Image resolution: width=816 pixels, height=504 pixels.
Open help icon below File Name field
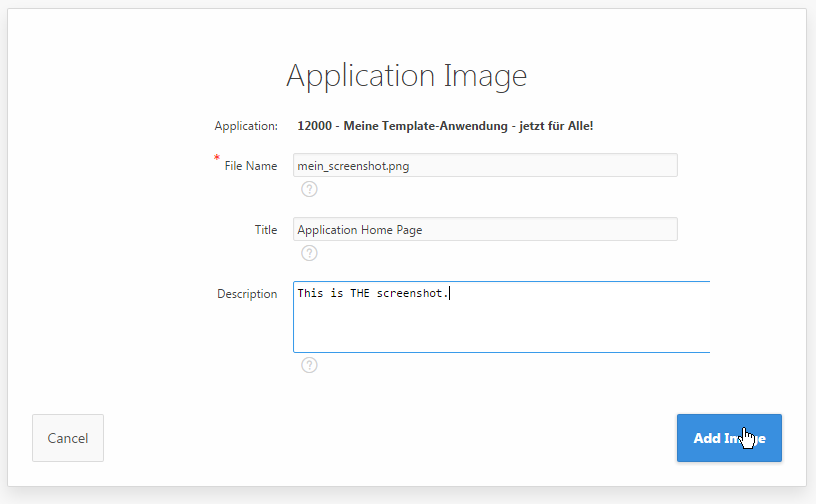pyautogui.click(x=309, y=189)
